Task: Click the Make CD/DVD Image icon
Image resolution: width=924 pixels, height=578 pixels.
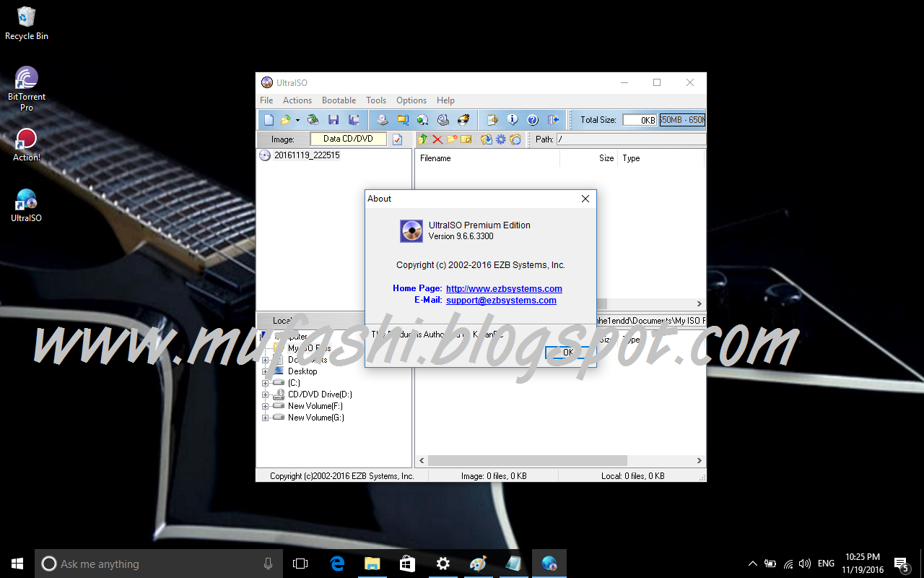Action: 383,120
